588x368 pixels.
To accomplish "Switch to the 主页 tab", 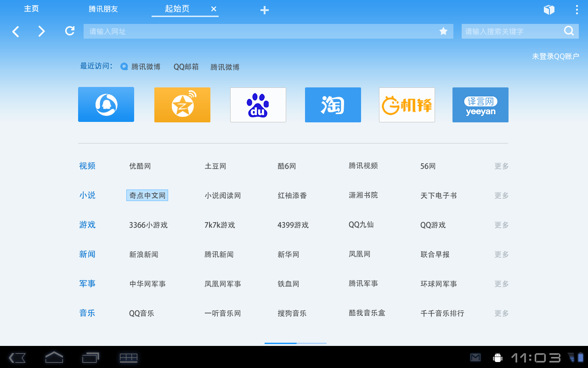I will click(31, 9).
